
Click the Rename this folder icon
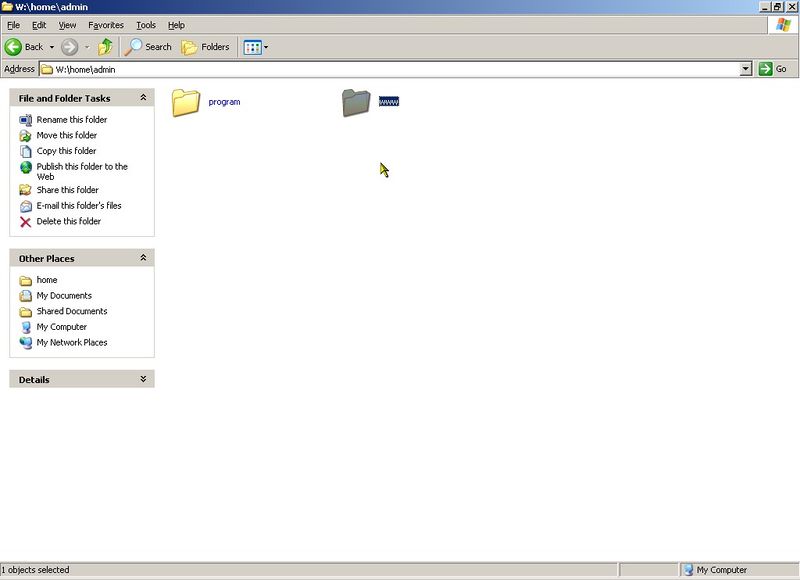click(26, 120)
